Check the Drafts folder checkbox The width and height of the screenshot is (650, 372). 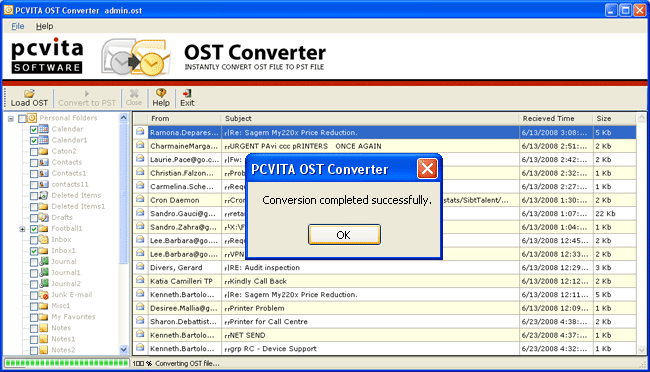click(x=34, y=218)
